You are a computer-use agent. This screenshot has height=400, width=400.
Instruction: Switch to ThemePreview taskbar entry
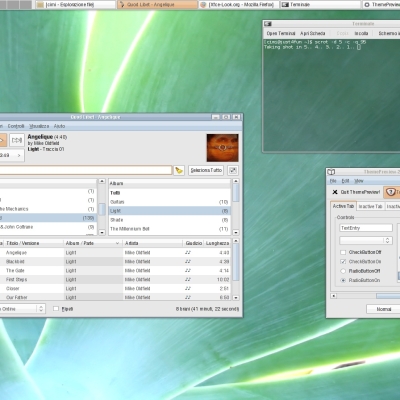[381, 5]
